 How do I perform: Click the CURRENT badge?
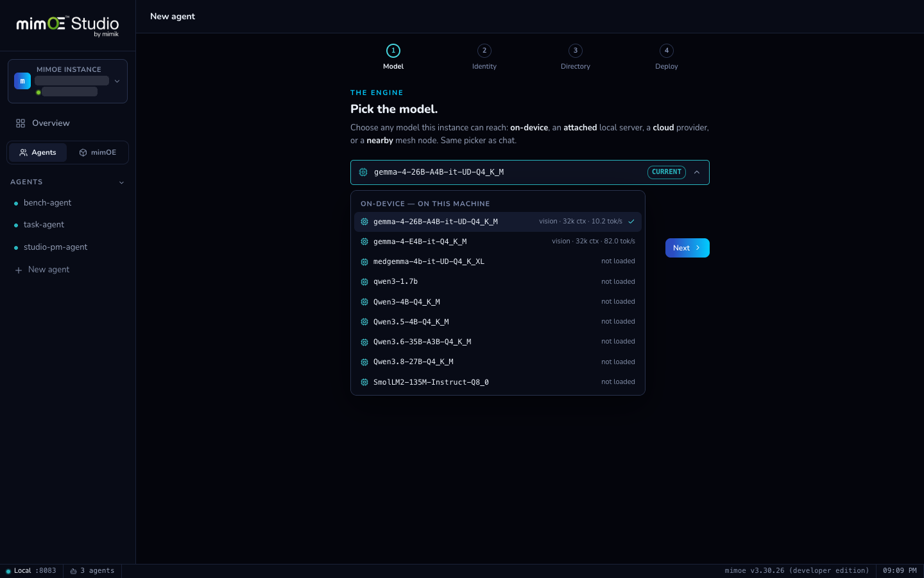pyautogui.click(x=667, y=172)
